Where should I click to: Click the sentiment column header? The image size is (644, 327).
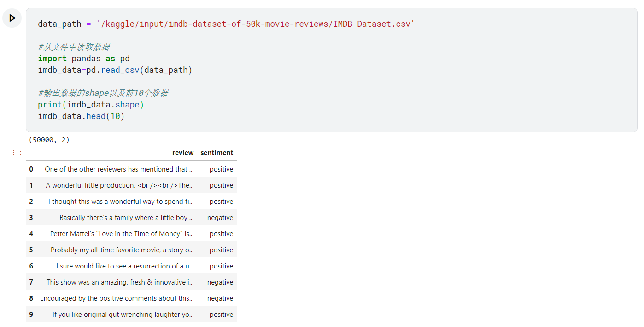[217, 152]
